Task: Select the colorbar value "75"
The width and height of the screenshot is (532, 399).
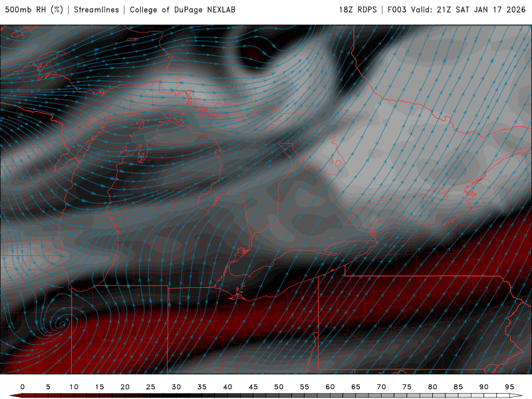Action: pos(407,387)
